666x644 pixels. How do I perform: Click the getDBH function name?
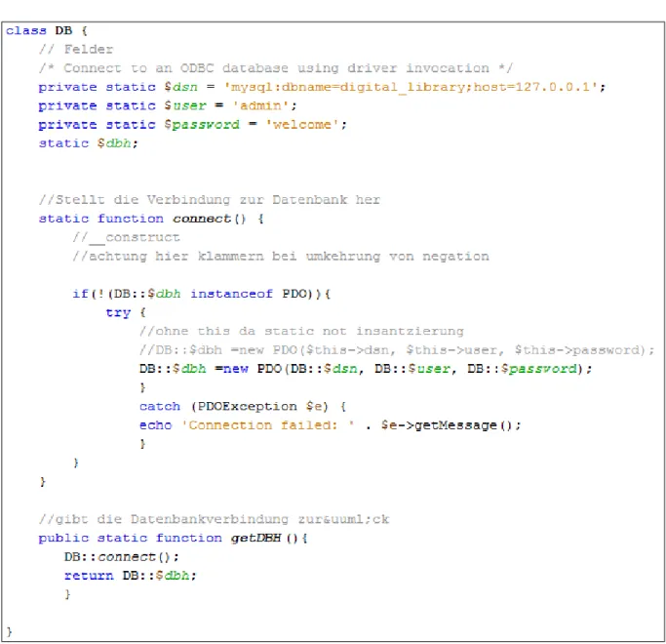[256, 539]
